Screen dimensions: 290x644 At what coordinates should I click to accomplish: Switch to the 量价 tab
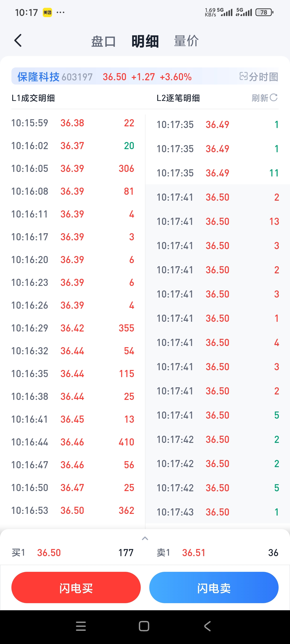(x=186, y=41)
